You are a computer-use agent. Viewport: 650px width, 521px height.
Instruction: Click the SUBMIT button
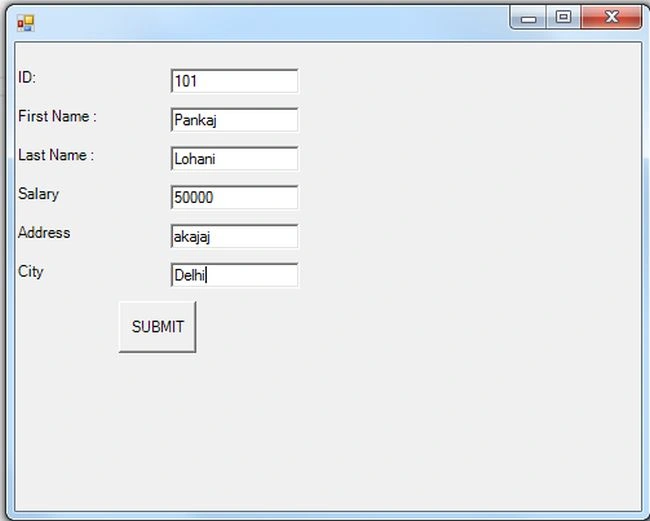(x=158, y=327)
